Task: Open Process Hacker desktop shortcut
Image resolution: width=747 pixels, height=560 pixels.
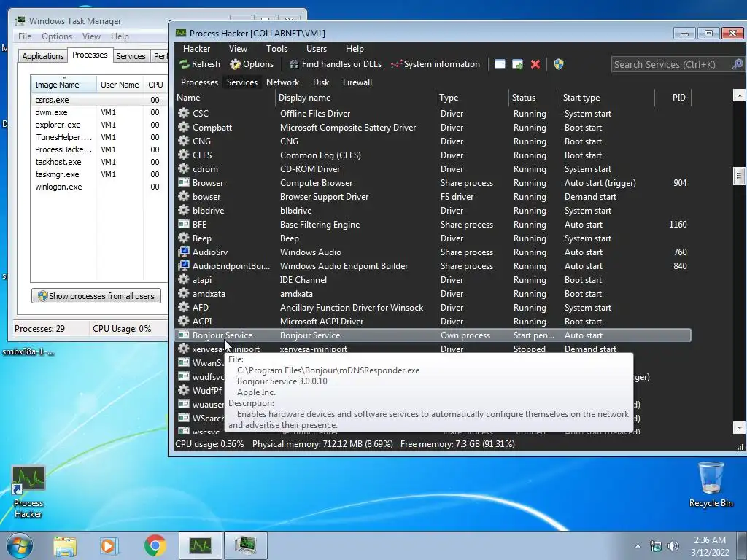Action: (28, 492)
